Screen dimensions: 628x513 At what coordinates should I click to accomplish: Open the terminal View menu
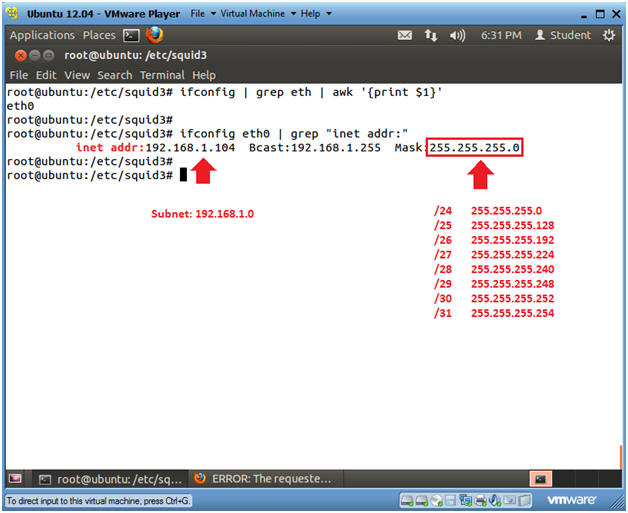pyautogui.click(x=77, y=75)
